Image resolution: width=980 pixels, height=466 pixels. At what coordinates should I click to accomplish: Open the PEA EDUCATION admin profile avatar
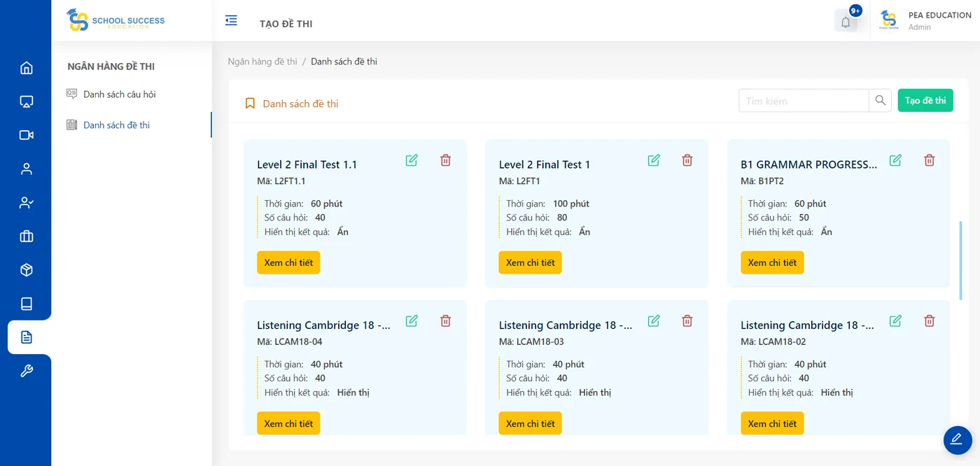[889, 20]
